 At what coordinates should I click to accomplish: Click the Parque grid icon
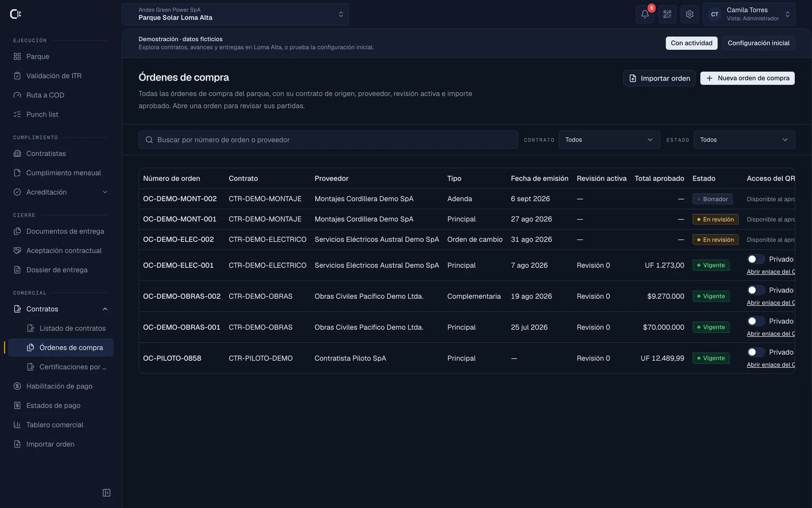[17, 56]
